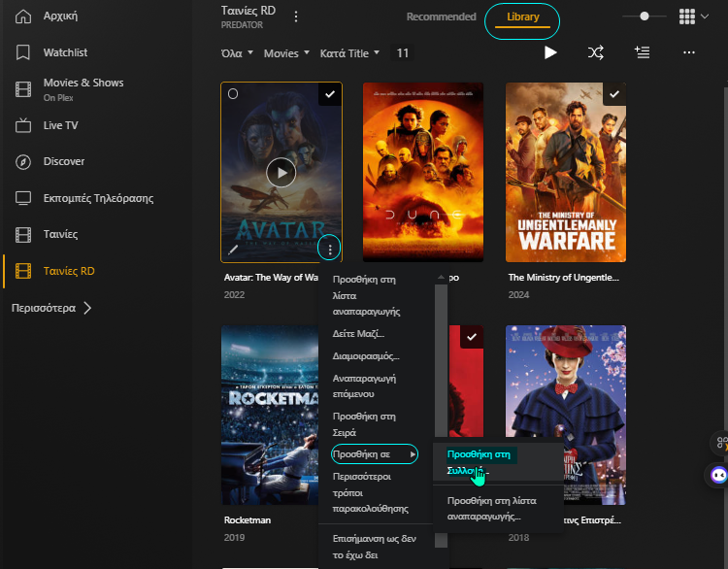Open the Movies type dropdown
The height and width of the screenshot is (569, 728).
[286, 53]
